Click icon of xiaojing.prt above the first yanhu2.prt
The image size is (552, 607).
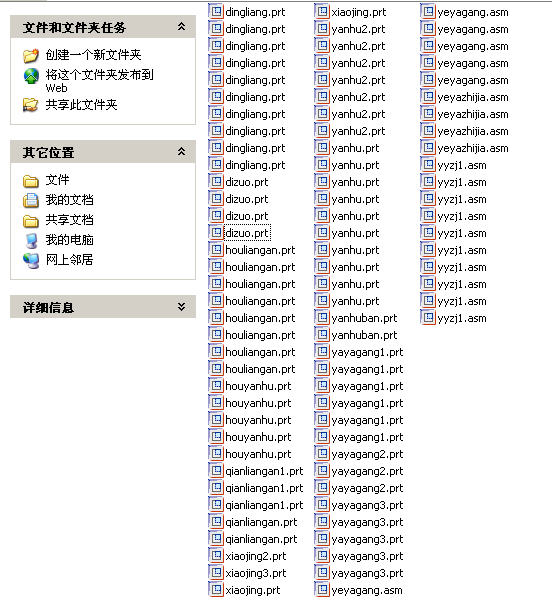click(x=322, y=12)
